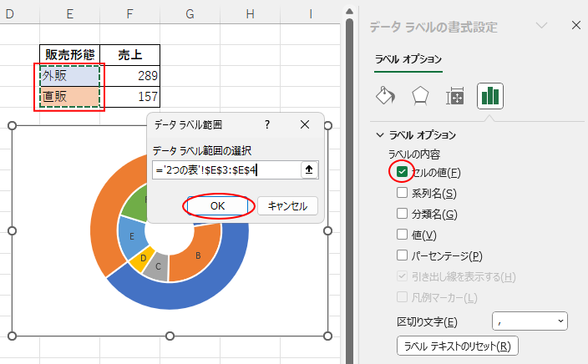
Task: Close the データ ラベルの書式設定 pane
Action: coord(575,26)
